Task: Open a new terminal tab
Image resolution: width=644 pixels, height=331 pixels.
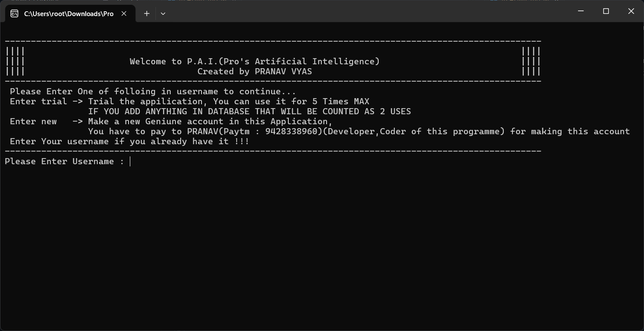Action: pos(147,13)
